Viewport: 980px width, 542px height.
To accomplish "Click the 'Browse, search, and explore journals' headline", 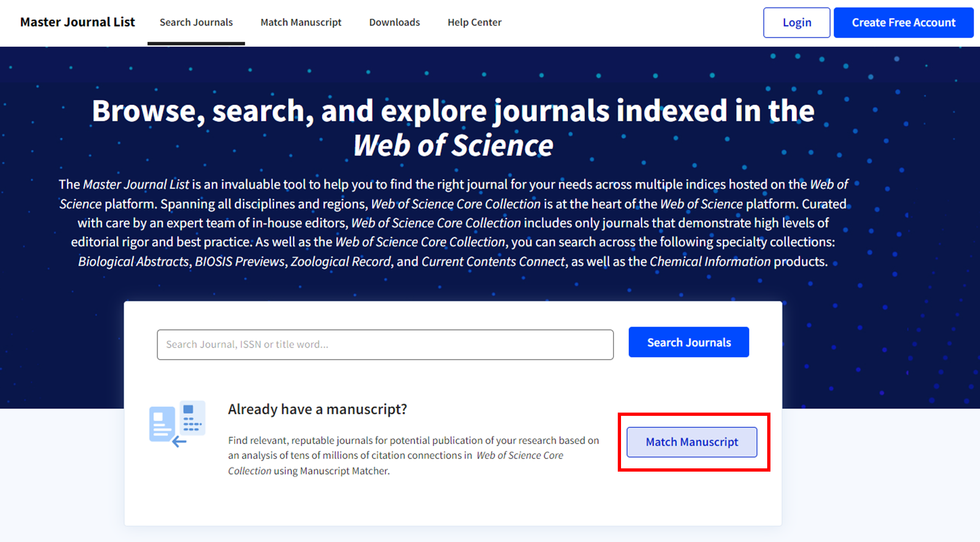I will pyautogui.click(x=453, y=128).
